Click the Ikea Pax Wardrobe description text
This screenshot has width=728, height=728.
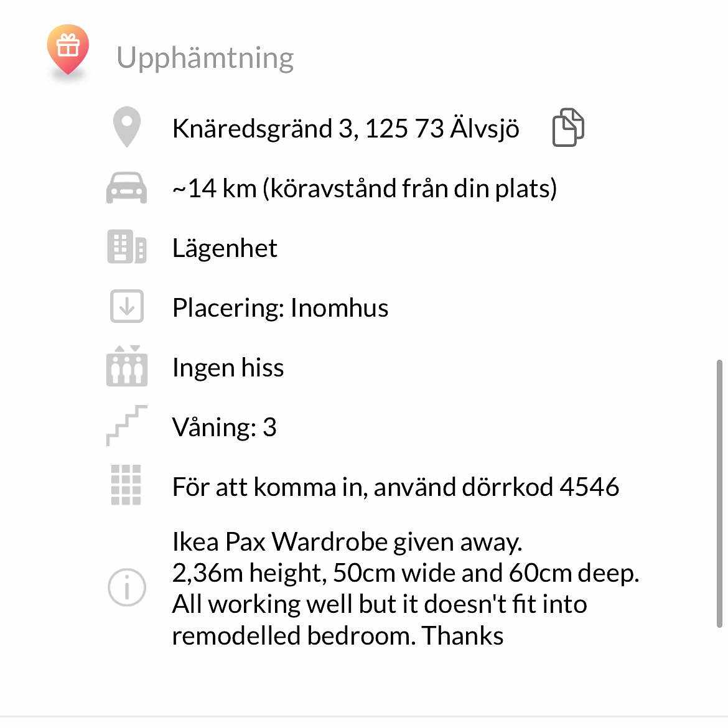click(x=405, y=589)
